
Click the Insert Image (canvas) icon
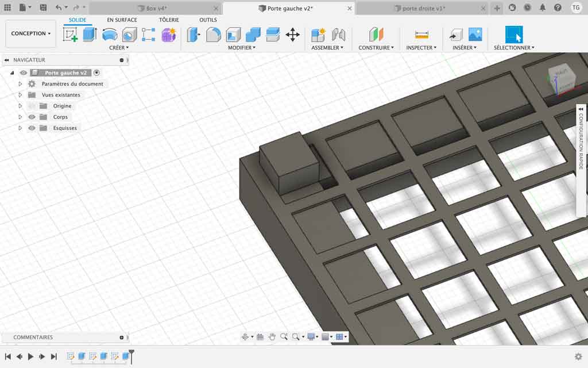tap(475, 34)
